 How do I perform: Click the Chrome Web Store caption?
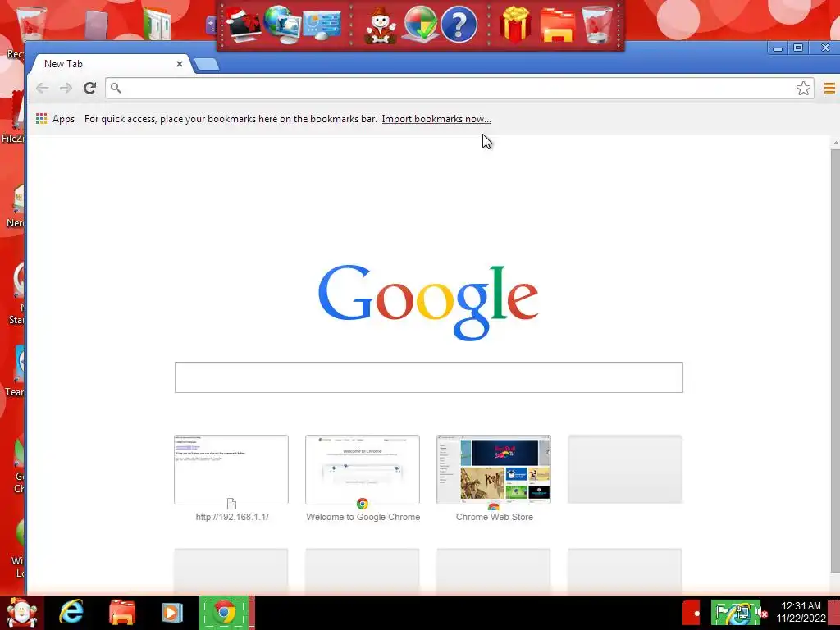pos(495,517)
